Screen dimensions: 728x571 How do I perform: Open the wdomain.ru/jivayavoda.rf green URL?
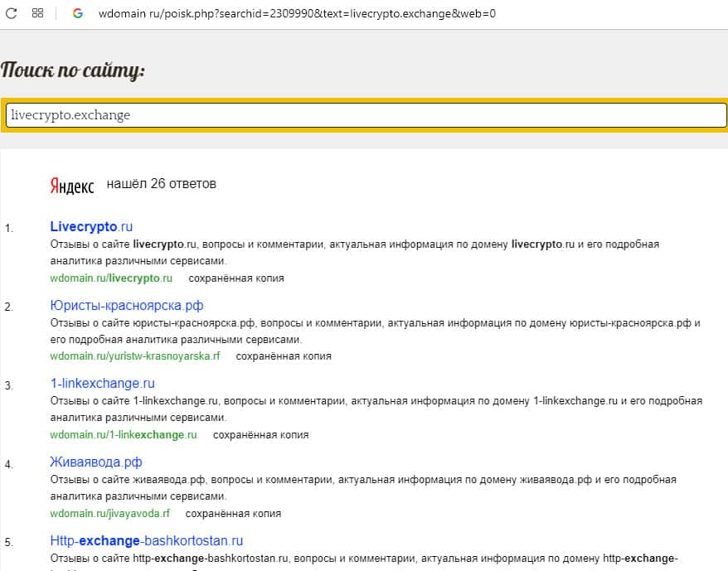110,514
